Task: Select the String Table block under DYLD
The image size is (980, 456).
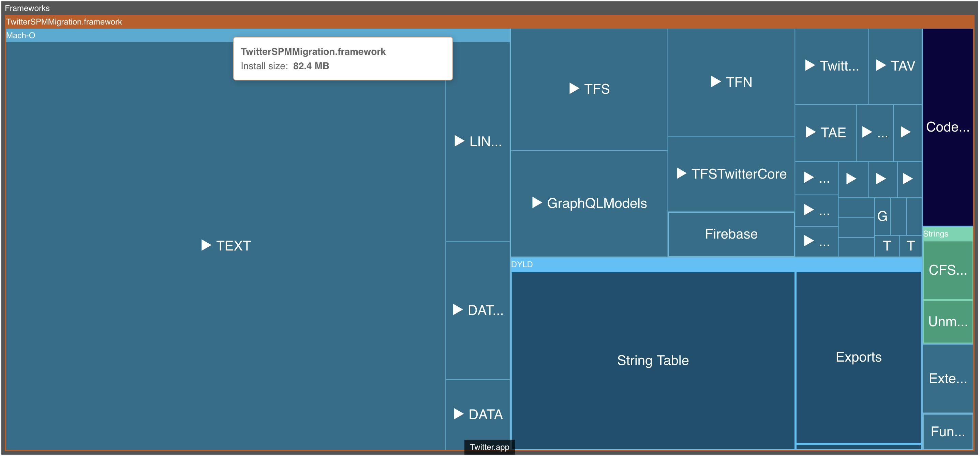Action: [x=652, y=360]
